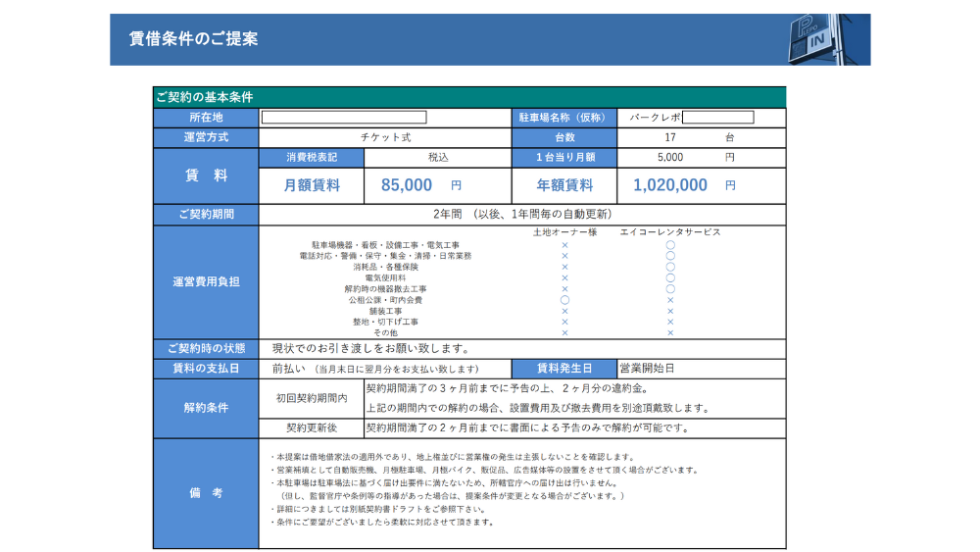Click the 台数 label cell
The height and width of the screenshot is (552, 980).
564,137
